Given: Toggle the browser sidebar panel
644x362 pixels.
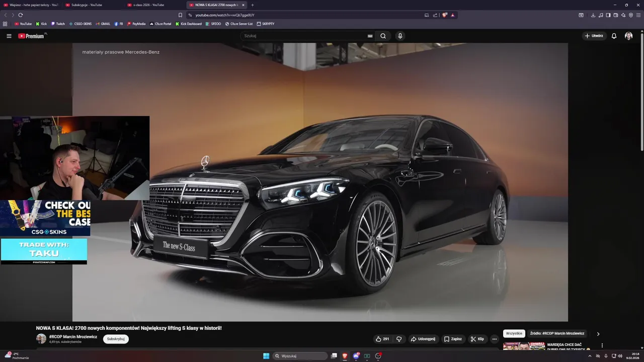Looking at the screenshot, I should coord(608,15).
